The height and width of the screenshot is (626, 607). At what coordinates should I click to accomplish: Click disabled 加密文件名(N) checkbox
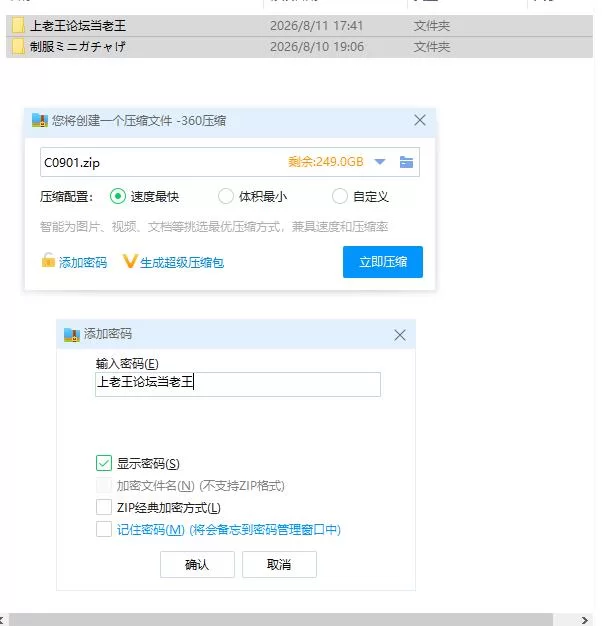pos(104,485)
